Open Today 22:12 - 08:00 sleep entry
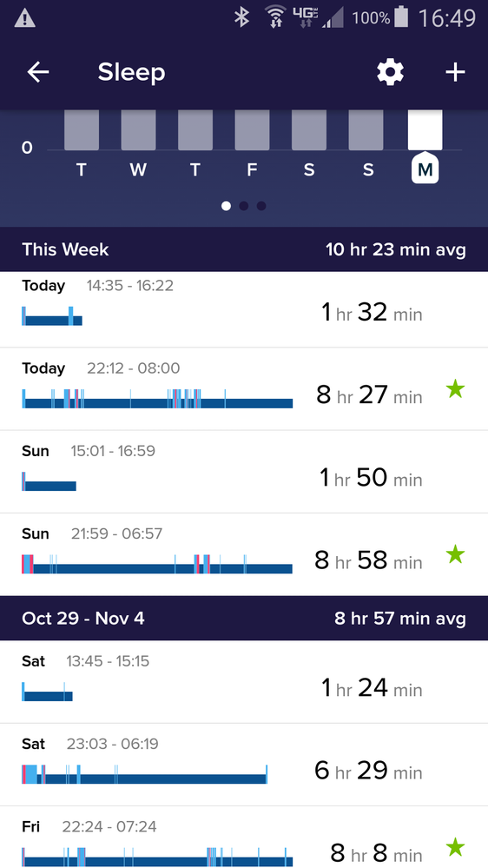This screenshot has width=488, height=868. click(244, 389)
